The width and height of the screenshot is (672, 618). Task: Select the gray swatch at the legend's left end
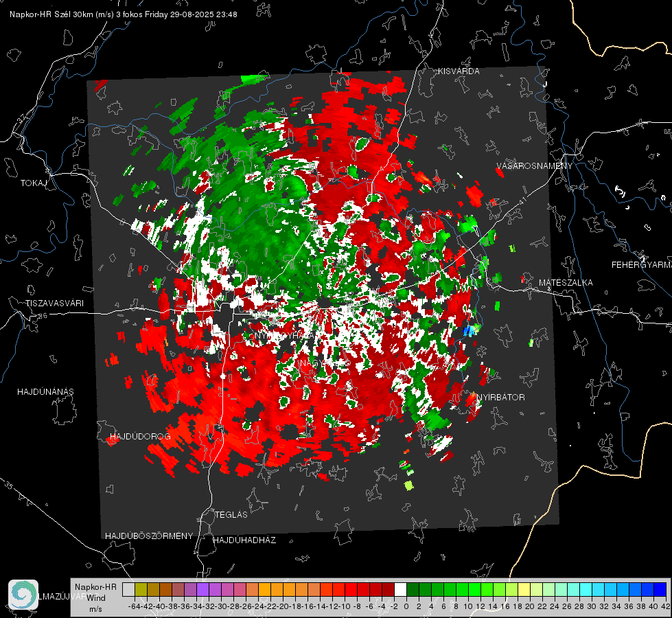coord(128,589)
